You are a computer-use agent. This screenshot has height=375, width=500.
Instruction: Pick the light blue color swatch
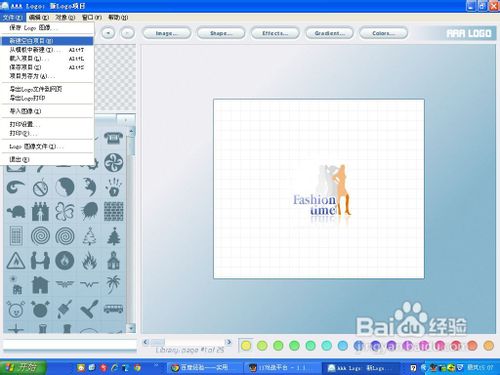pos(343,346)
